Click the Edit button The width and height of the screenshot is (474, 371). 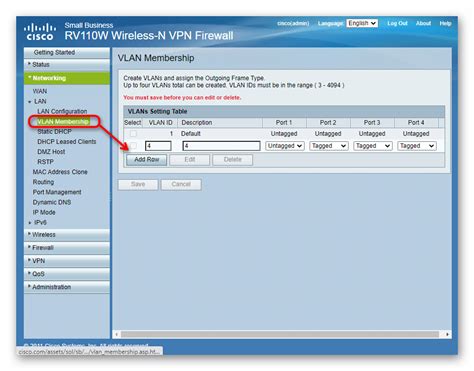point(190,160)
